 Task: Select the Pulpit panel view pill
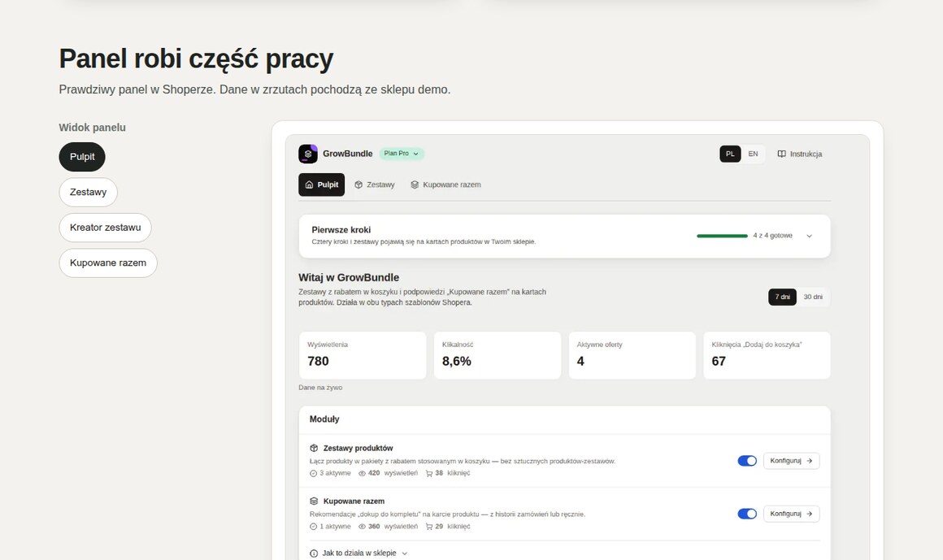[82, 157]
